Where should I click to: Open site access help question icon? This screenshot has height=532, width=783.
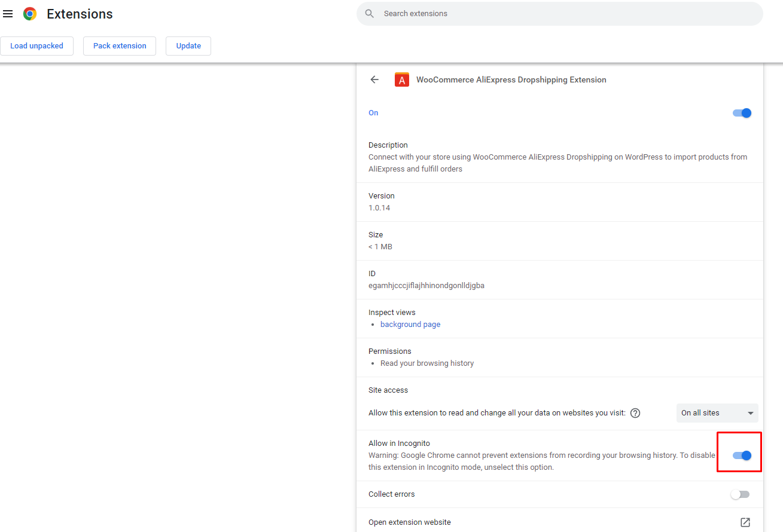(635, 413)
